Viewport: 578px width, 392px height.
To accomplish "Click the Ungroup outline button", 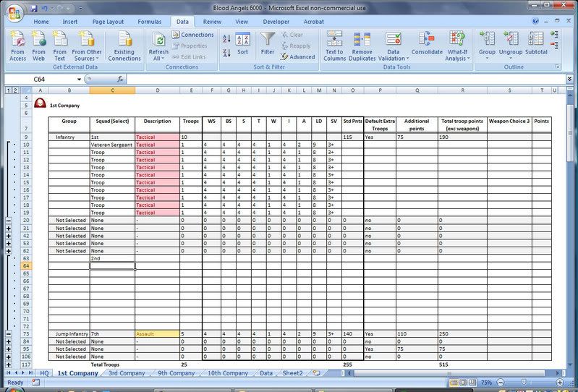I will point(511,46).
